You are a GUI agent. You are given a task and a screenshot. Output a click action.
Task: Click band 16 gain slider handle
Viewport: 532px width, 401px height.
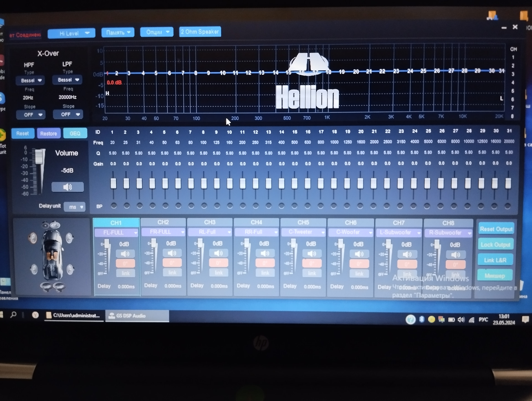pyautogui.click(x=308, y=183)
